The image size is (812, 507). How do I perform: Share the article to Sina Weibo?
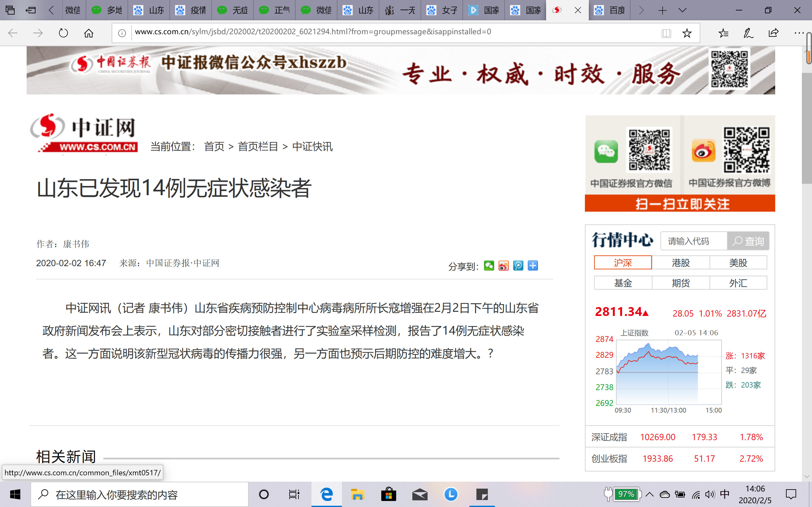504,265
